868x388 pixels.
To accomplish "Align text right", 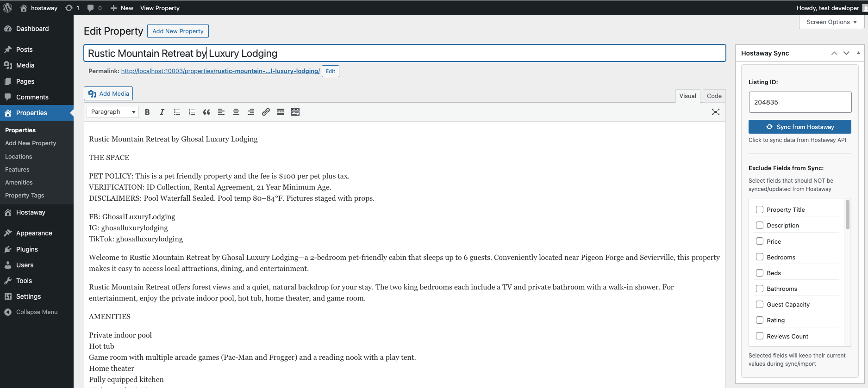I will [251, 112].
